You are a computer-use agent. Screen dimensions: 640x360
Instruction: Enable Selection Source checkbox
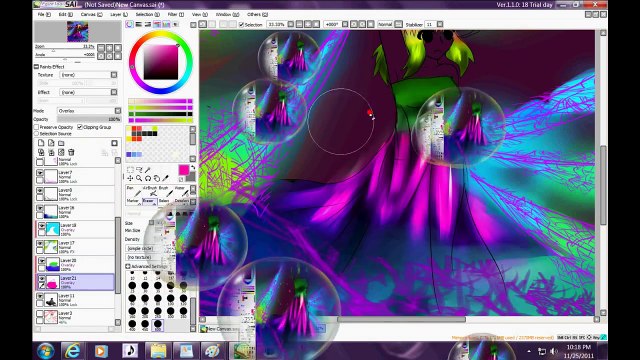tap(36, 133)
